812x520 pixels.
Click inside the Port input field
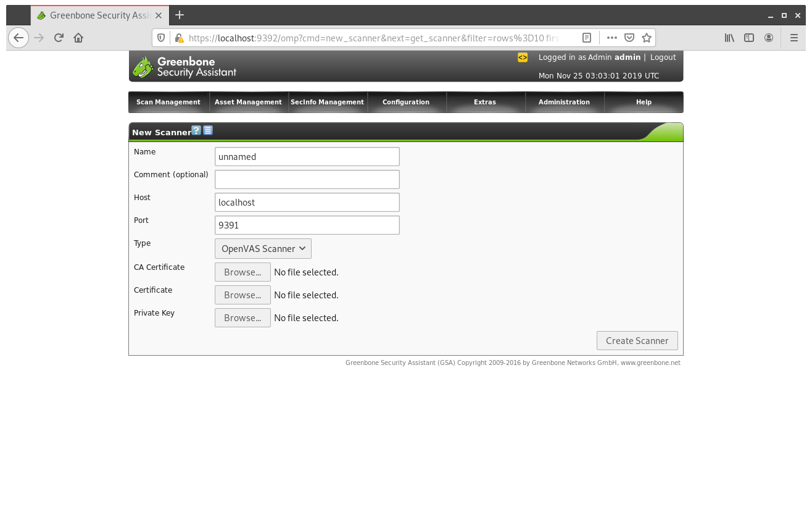click(307, 225)
